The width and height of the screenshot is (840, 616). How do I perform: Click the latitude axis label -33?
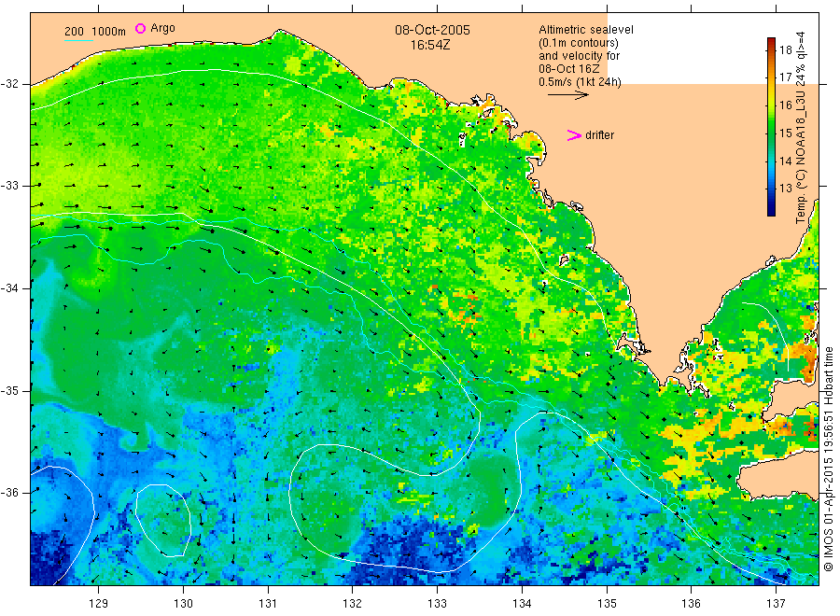(x=9, y=186)
